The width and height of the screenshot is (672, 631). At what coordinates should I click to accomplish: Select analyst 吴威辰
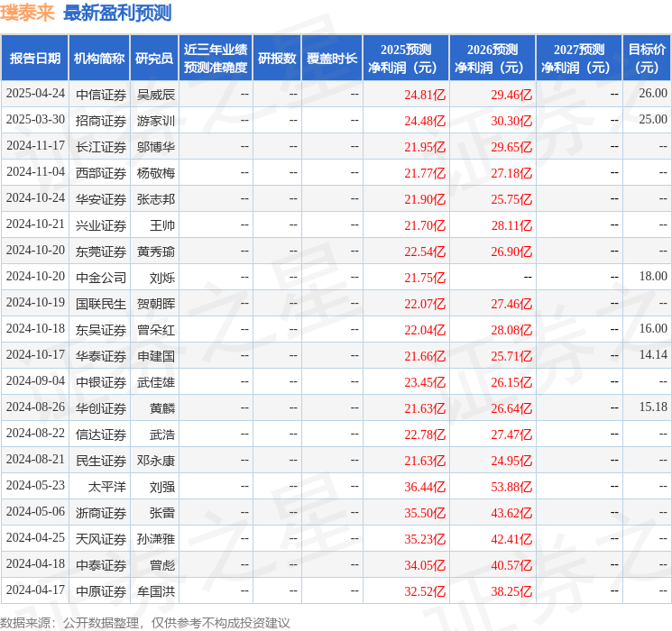point(155,95)
